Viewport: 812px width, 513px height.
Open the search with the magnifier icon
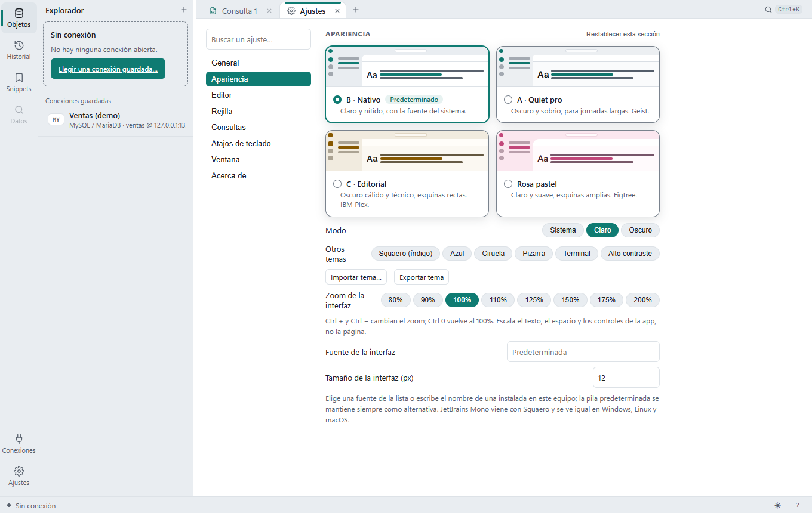768,10
